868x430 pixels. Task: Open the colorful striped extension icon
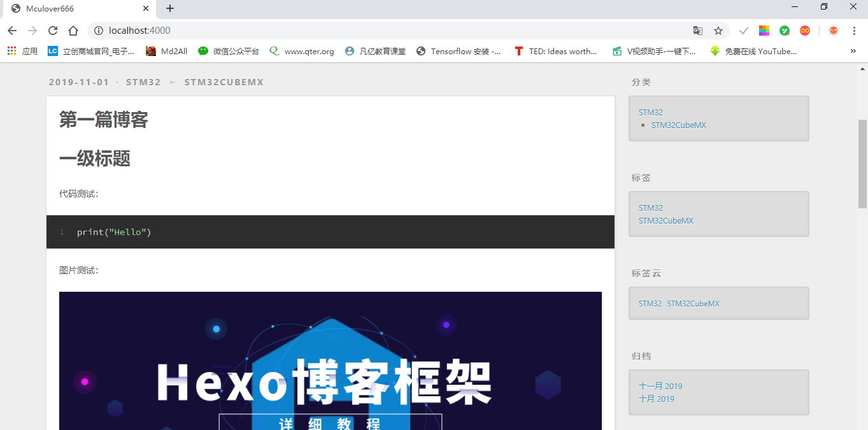tap(764, 31)
